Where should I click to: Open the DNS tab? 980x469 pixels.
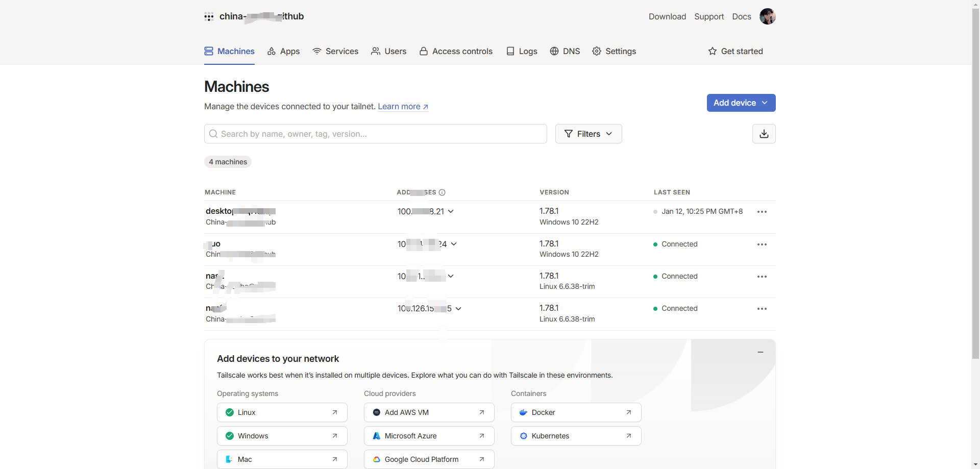click(565, 51)
